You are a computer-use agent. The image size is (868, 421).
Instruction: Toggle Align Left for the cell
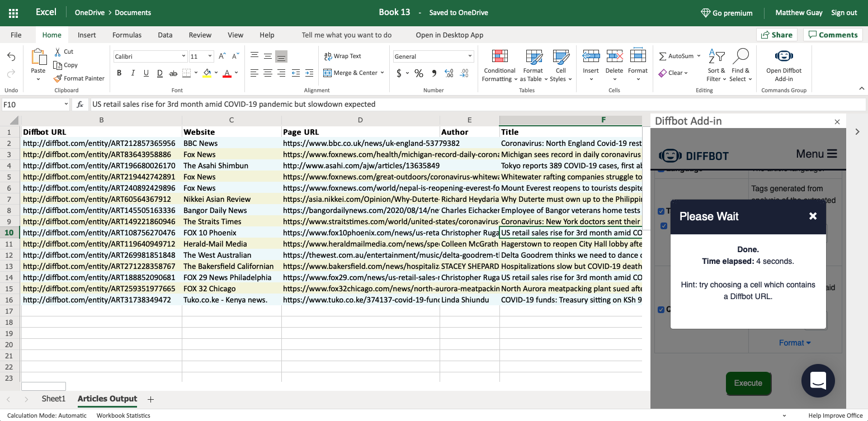[x=254, y=73]
